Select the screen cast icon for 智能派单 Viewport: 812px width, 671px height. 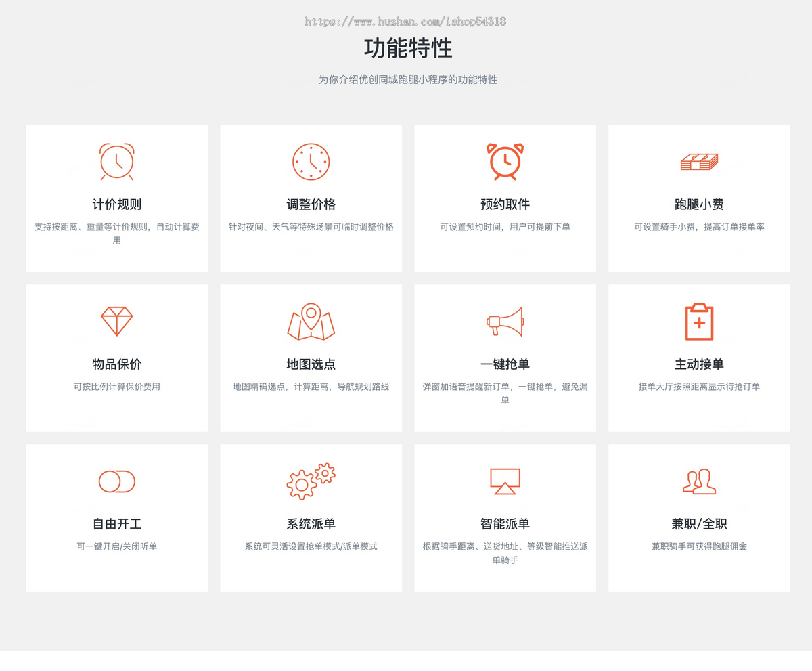tap(505, 481)
